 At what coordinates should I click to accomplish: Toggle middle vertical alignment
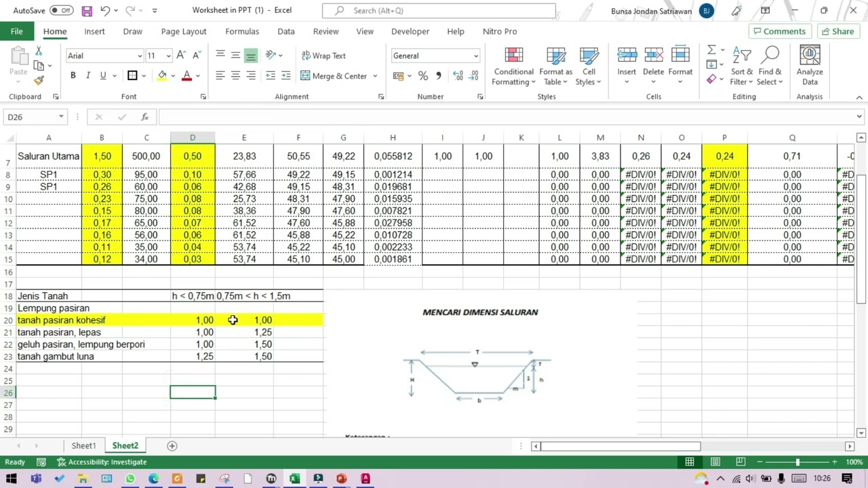235,56
